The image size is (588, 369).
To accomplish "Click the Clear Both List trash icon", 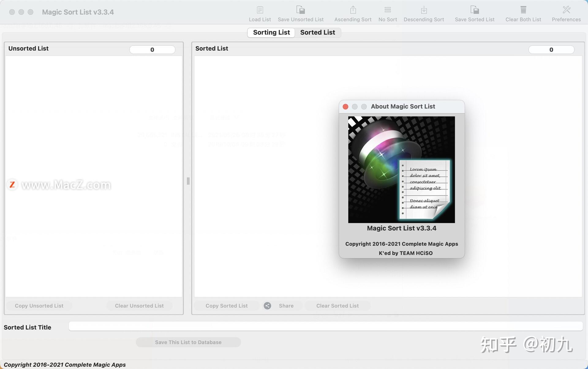I will click(523, 10).
